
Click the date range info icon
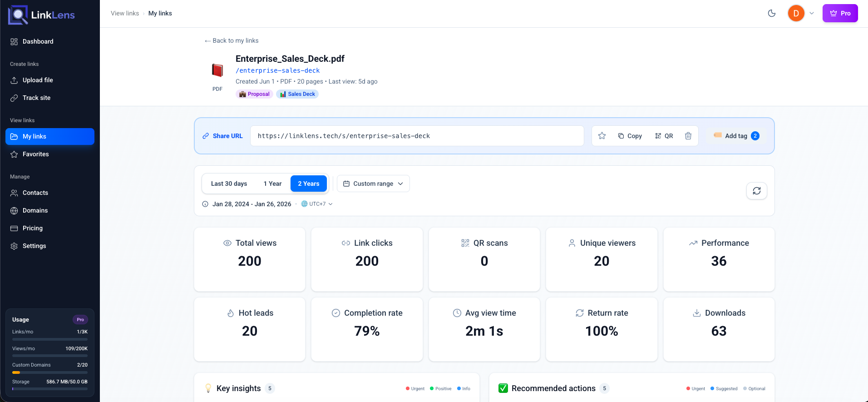[205, 204]
